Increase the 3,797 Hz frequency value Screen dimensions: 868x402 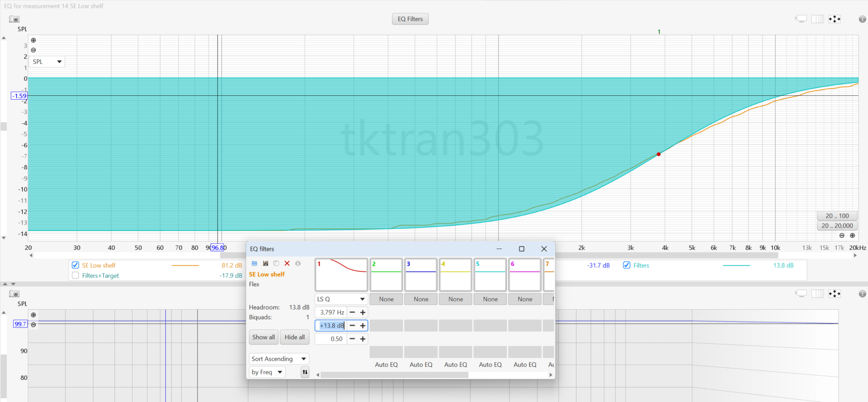(363, 312)
